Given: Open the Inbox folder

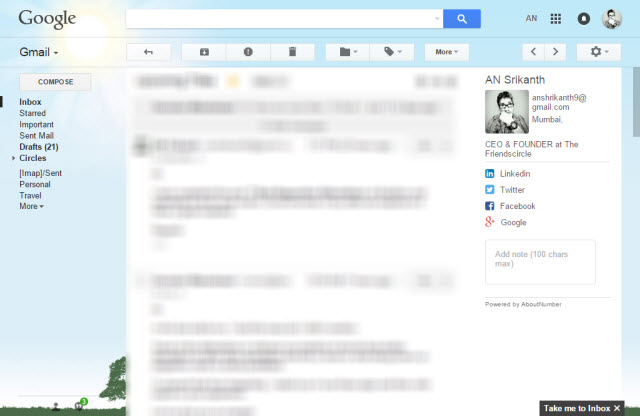Looking at the screenshot, I should [x=30, y=102].
